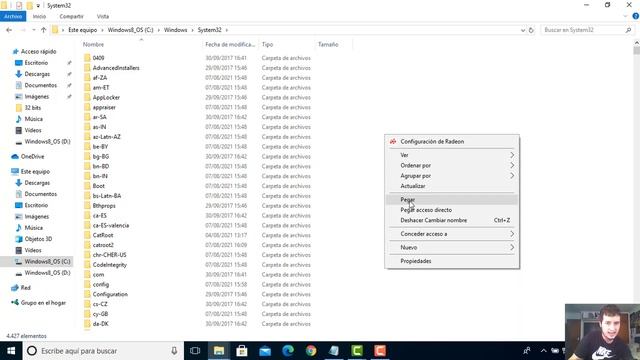Open the Archivo ribbon tab
This screenshot has height=360, width=640.
coord(13,16)
